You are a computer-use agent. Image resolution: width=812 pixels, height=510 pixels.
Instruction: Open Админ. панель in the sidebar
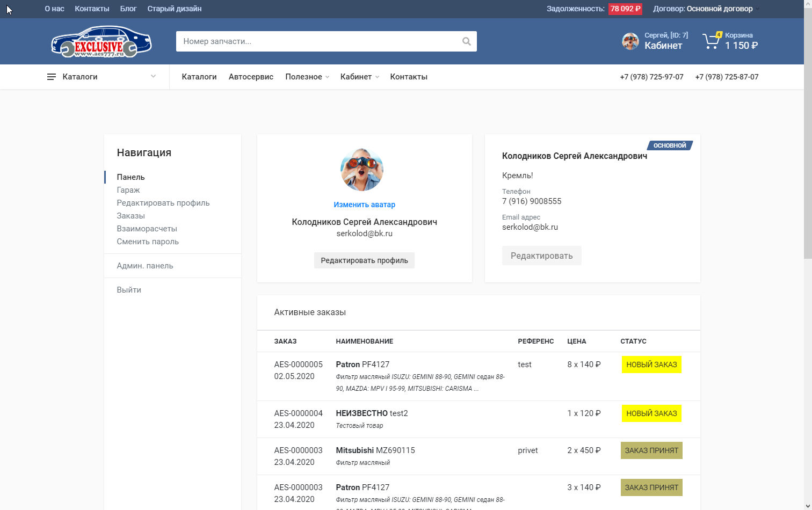pos(145,266)
